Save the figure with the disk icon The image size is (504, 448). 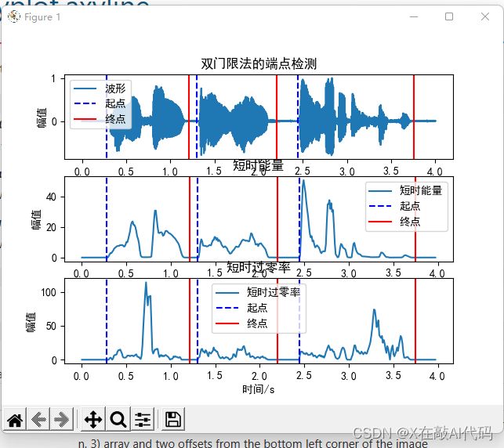coord(173,420)
